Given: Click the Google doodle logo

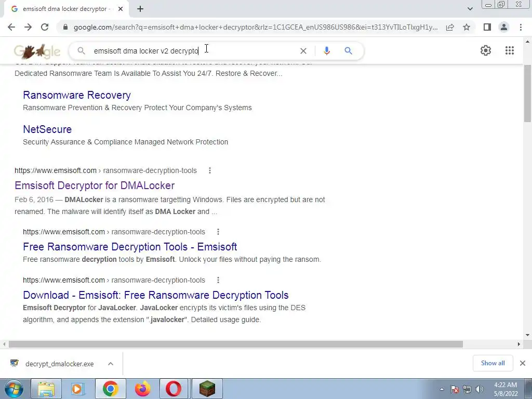Looking at the screenshot, I should (37, 51).
